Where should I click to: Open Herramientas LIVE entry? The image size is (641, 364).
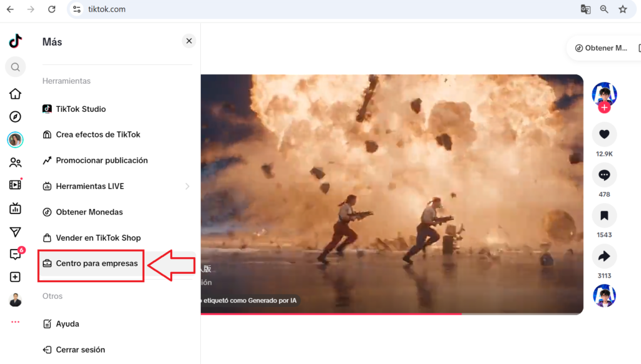click(116, 186)
